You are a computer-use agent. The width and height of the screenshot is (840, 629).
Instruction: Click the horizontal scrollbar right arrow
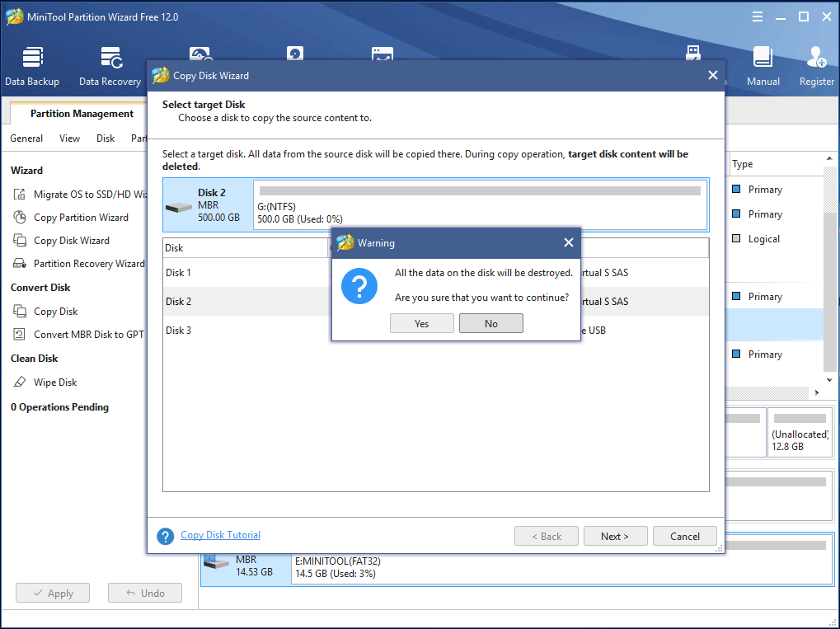click(x=817, y=392)
